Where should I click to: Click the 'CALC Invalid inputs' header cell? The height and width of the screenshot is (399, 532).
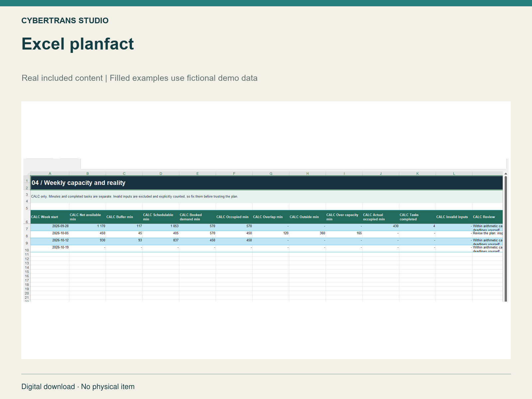tap(454, 217)
